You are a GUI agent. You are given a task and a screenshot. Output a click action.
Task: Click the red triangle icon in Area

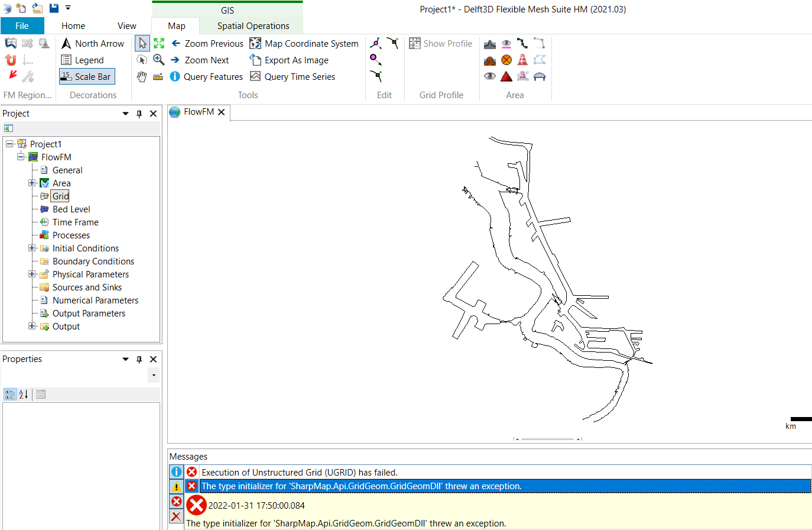[506, 76]
